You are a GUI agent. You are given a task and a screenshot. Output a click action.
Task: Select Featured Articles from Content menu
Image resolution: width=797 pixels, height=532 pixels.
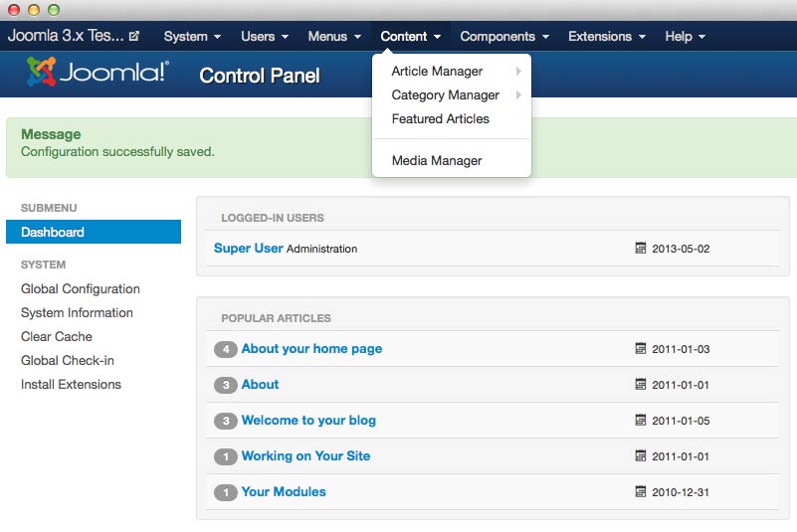coord(440,119)
